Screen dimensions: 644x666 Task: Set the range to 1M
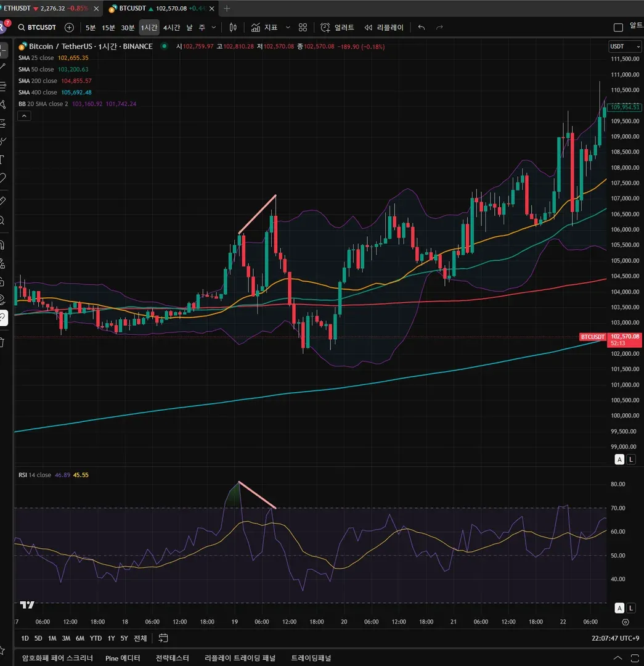pyautogui.click(x=52, y=638)
